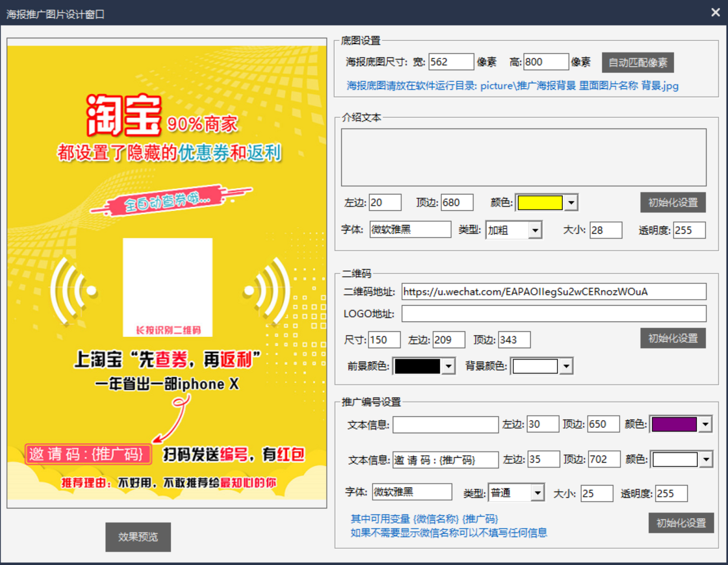Click the 左边 field showing 30

543,424
